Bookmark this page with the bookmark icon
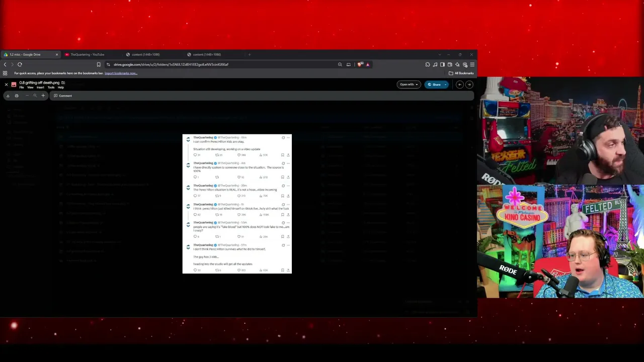This screenshot has width=644, height=362. click(x=99, y=64)
